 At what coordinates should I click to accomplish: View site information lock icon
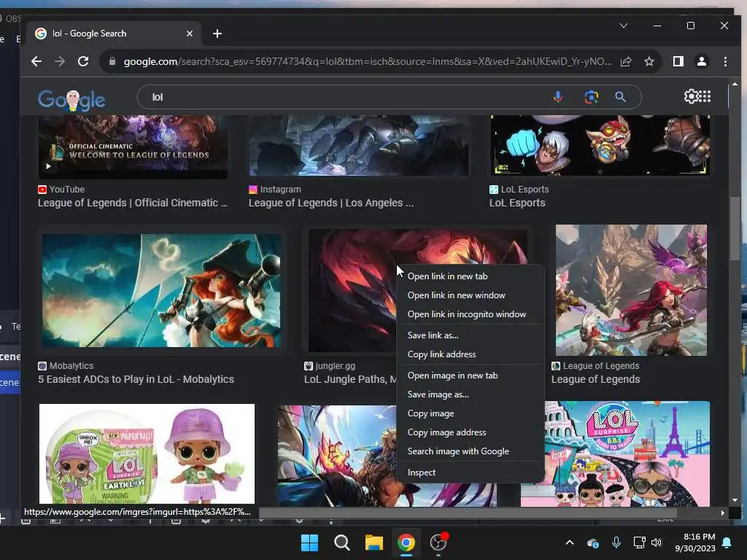112,61
